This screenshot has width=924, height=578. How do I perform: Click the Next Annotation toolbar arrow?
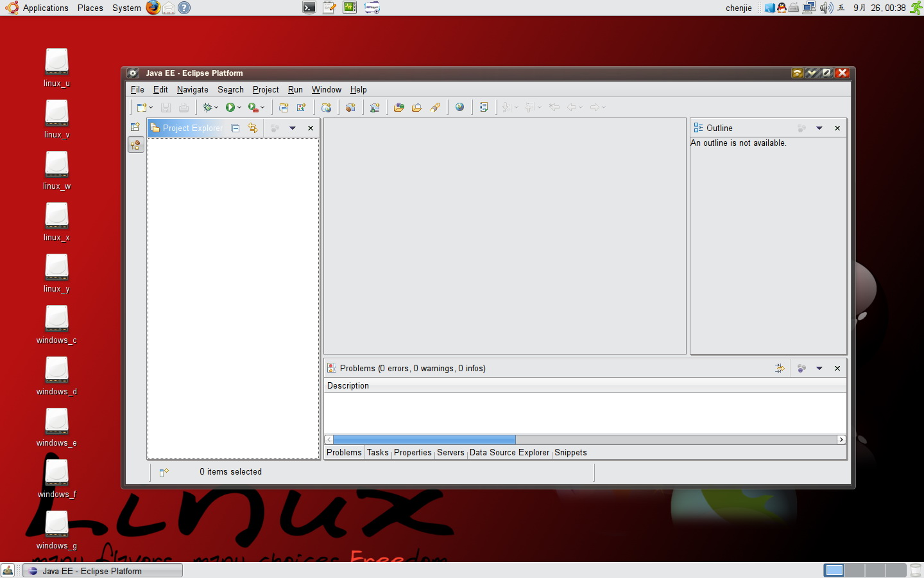pos(506,107)
